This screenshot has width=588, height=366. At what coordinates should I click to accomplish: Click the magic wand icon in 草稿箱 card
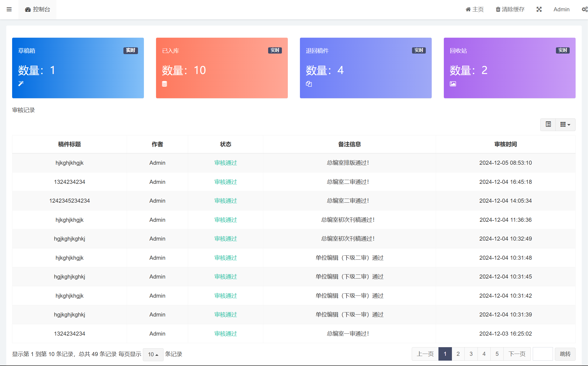21,84
